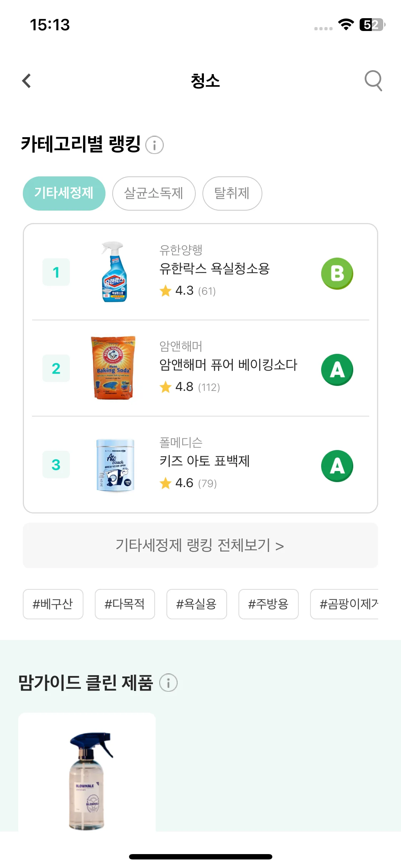The width and height of the screenshot is (401, 868).
Task: Filter by #다목적 hashtag
Action: click(x=125, y=604)
